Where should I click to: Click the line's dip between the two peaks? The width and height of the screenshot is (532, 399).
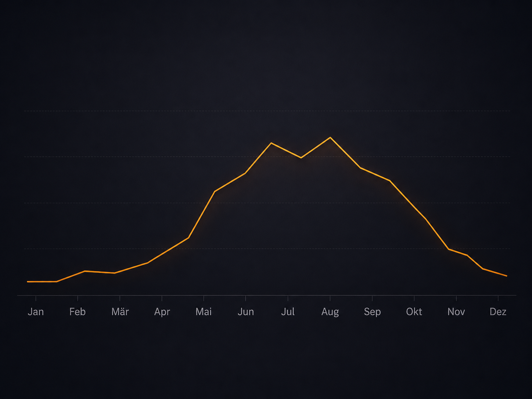301,158
